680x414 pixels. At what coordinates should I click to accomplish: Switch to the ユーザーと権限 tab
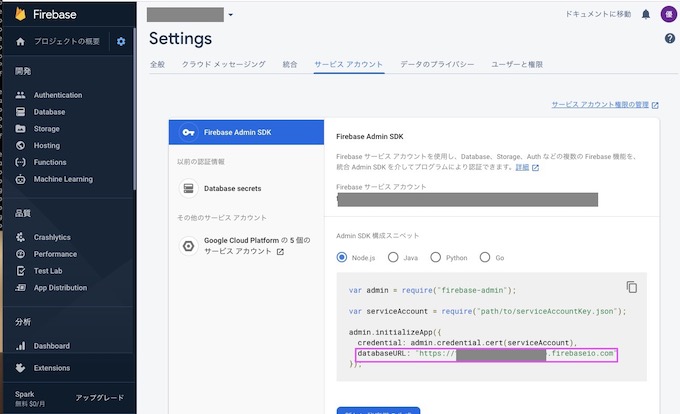tap(517, 64)
